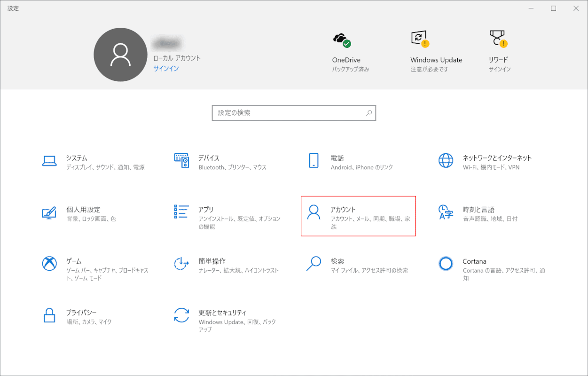This screenshot has height=376, width=588.
Task: Click the user avatar picture
Action: point(121,55)
